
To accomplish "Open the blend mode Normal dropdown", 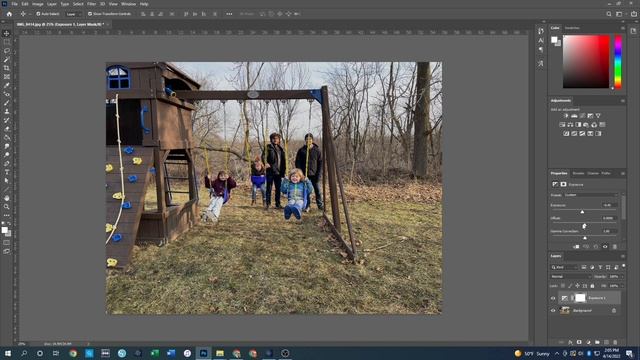I will point(571,277).
